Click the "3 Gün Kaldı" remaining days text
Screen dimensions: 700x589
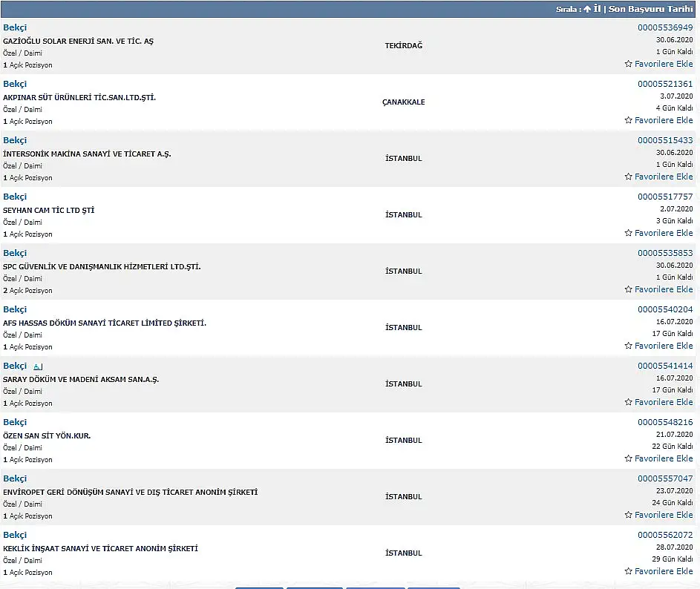675,221
